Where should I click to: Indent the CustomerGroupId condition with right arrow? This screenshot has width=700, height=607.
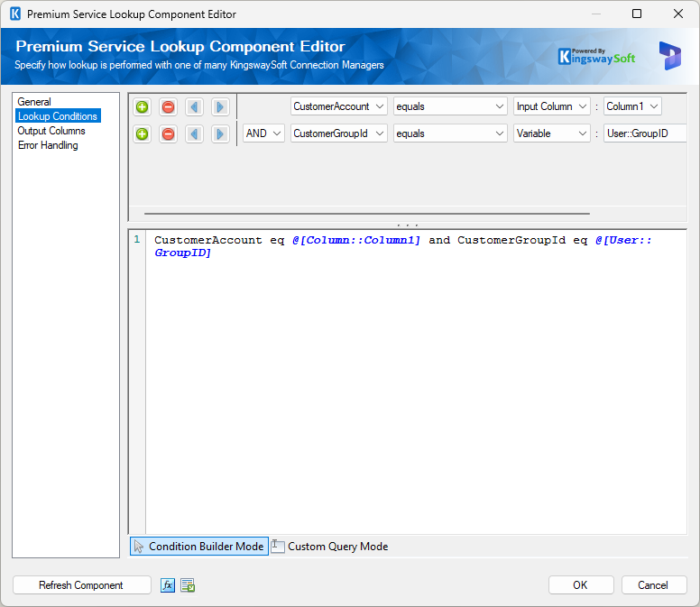pyautogui.click(x=220, y=133)
